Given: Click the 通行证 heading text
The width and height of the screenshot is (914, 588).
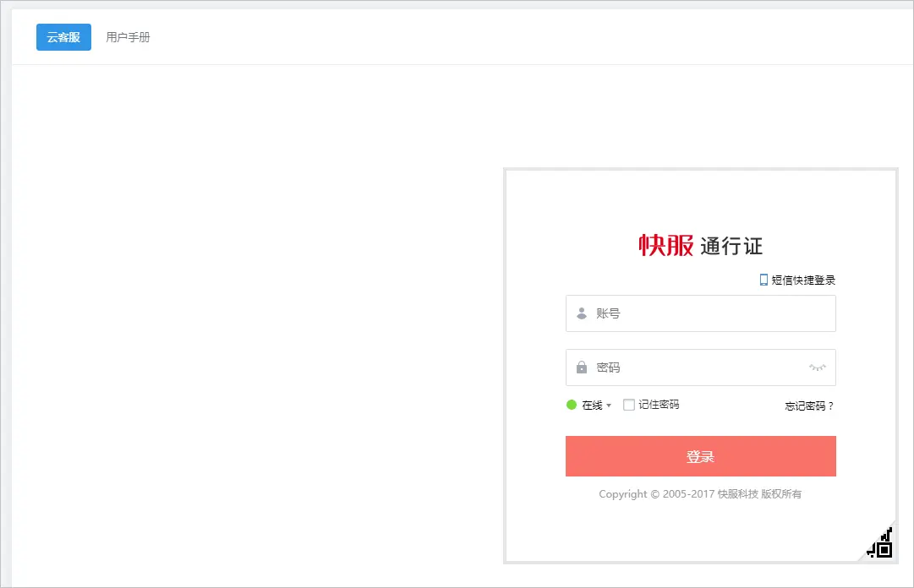Looking at the screenshot, I should click(731, 247).
